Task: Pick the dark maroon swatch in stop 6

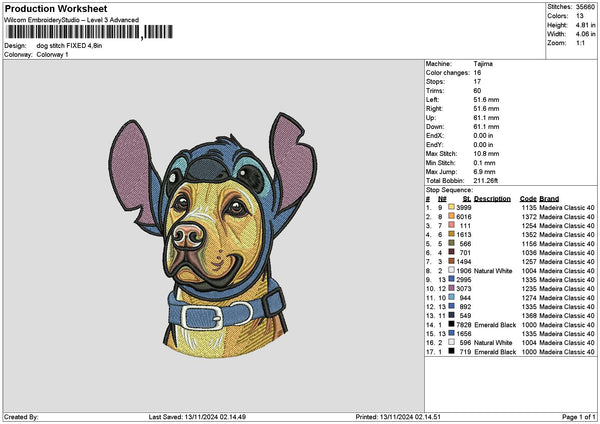Action: (x=451, y=253)
